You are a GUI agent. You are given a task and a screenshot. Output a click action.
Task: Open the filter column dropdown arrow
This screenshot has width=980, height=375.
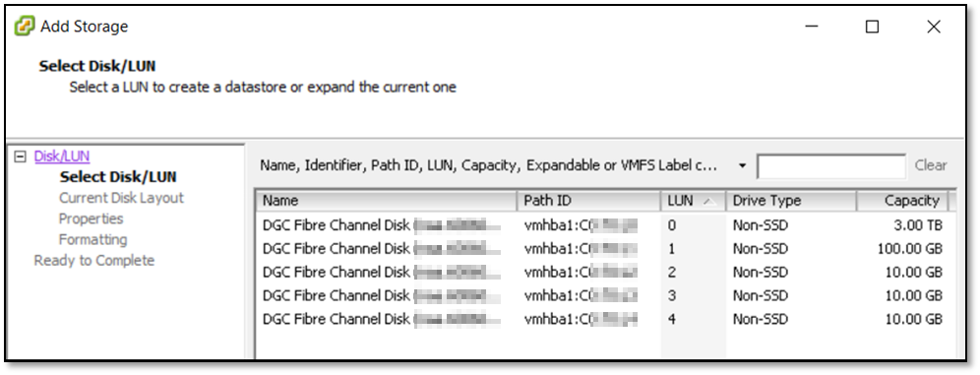pos(742,166)
